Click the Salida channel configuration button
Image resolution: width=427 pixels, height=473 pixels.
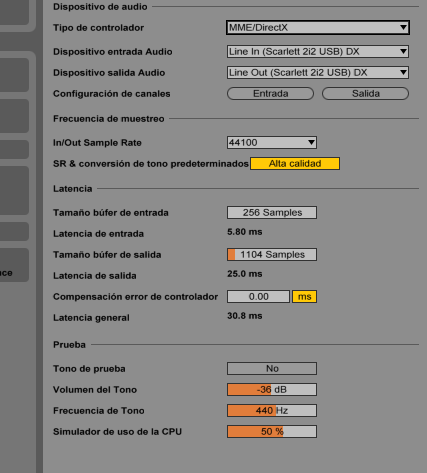coord(365,94)
